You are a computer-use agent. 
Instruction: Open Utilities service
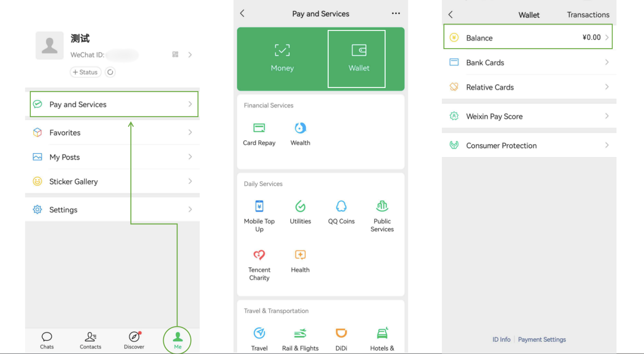point(300,213)
